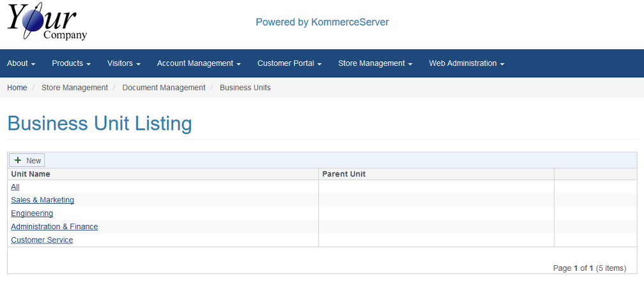The width and height of the screenshot is (644, 283).
Task: Open the Sales & Marketing unit
Action: 42,200
